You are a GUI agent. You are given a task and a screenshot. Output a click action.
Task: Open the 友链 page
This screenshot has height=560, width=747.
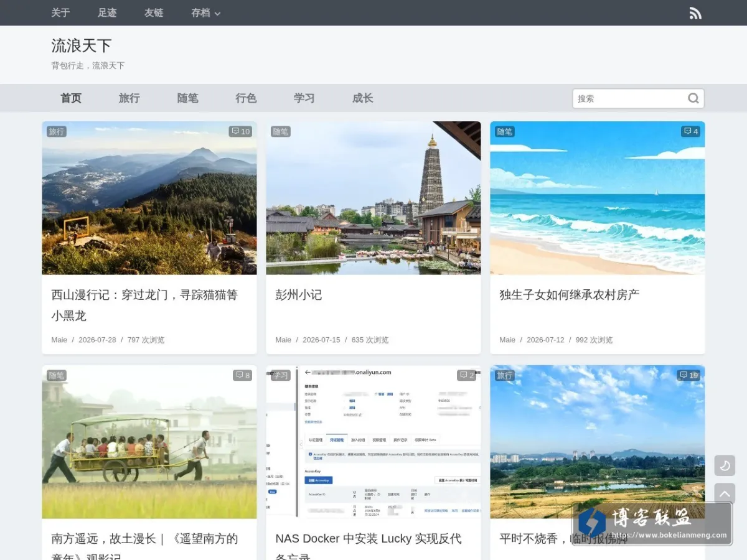point(154,12)
